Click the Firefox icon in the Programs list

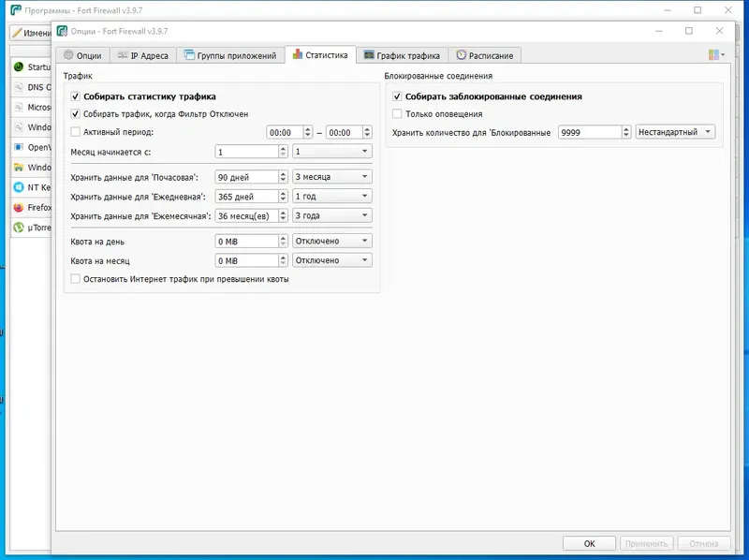click(x=19, y=207)
